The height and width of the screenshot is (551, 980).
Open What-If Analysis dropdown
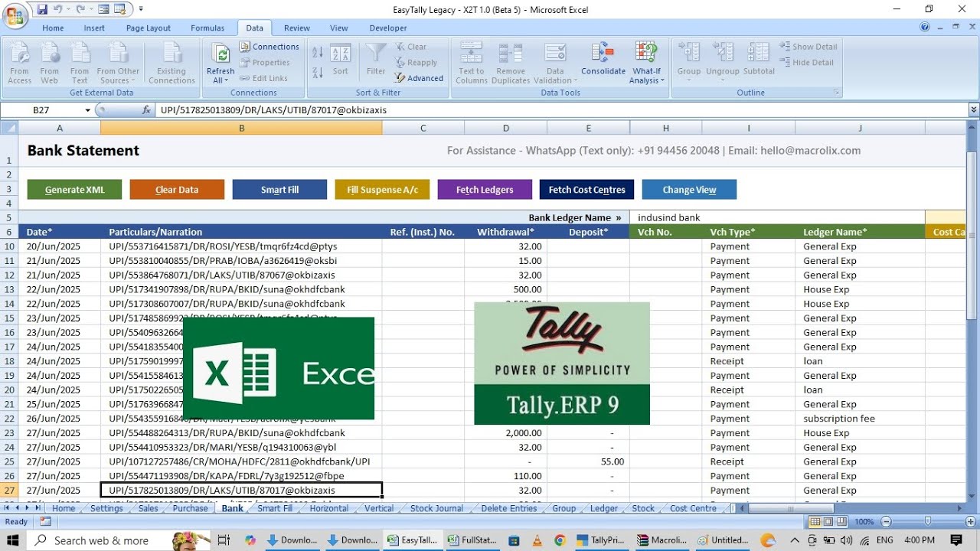(647, 76)
